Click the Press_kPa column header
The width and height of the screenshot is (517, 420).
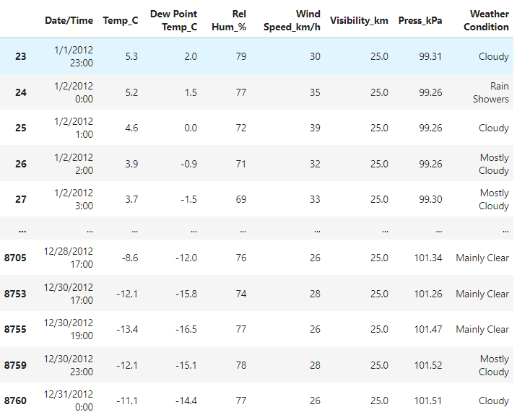420,20
